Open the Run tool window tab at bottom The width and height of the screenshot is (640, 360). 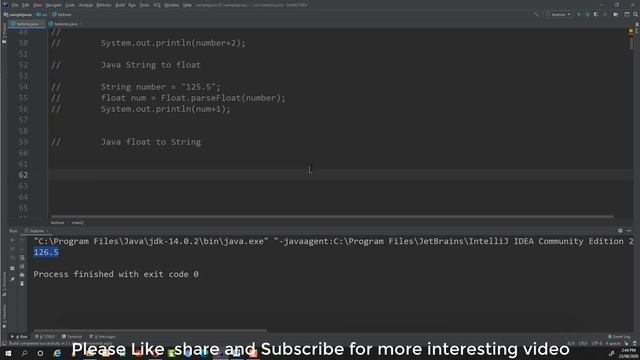[20, 337]
